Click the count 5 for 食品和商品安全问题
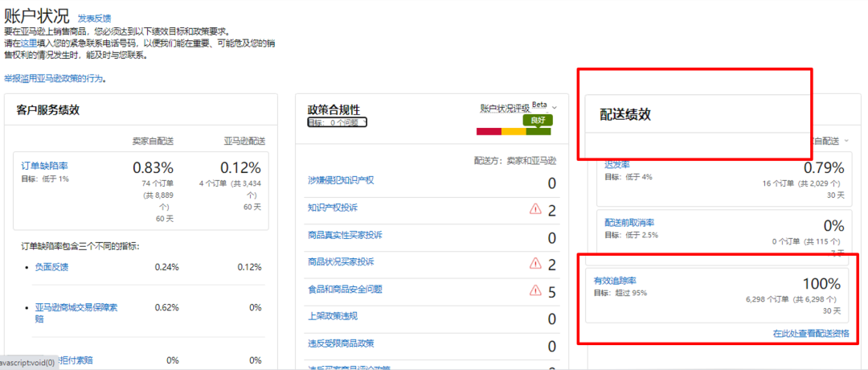Image resolution: width=868 pixels, height=370 pixels. 551,292
